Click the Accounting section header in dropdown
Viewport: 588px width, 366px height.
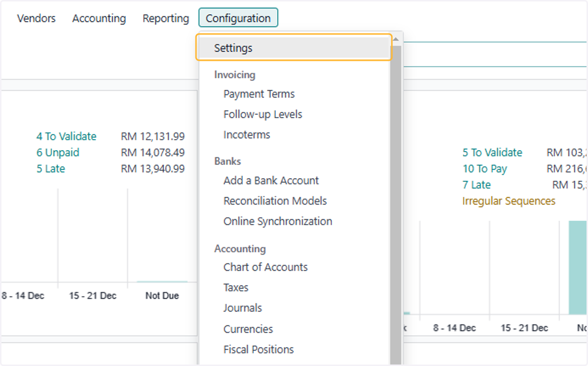[x=240, y=249]
